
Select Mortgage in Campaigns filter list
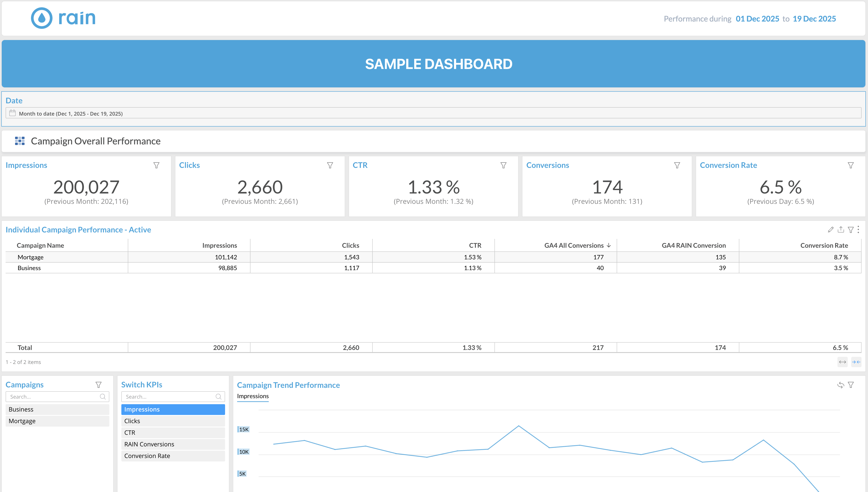57,421
